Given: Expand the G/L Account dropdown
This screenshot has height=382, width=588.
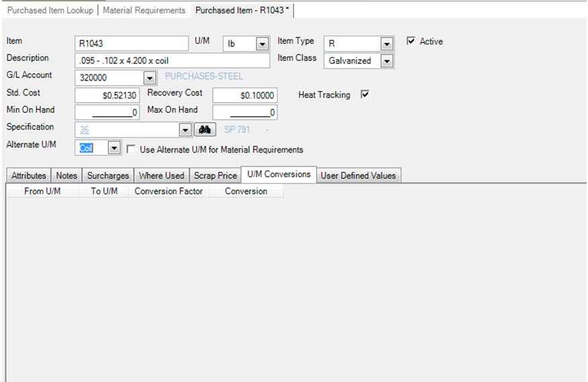Looking at the screenshot, I should tap(149, 78).
